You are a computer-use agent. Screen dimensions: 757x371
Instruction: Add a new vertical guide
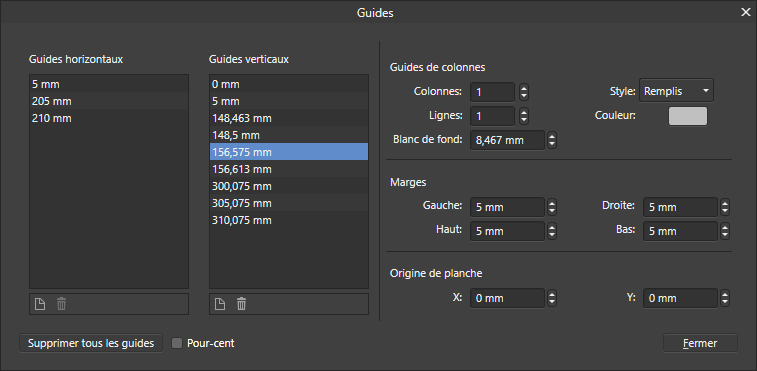(220, 304)
